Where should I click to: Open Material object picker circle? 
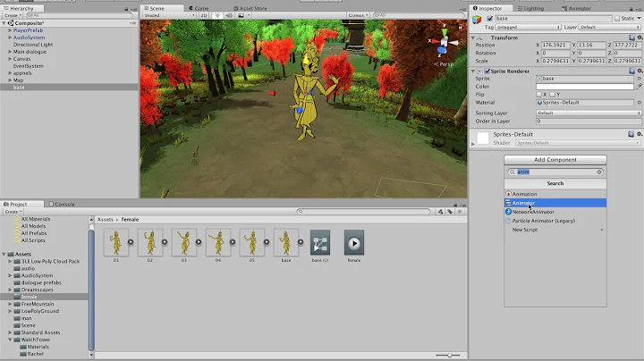point(639,103)
